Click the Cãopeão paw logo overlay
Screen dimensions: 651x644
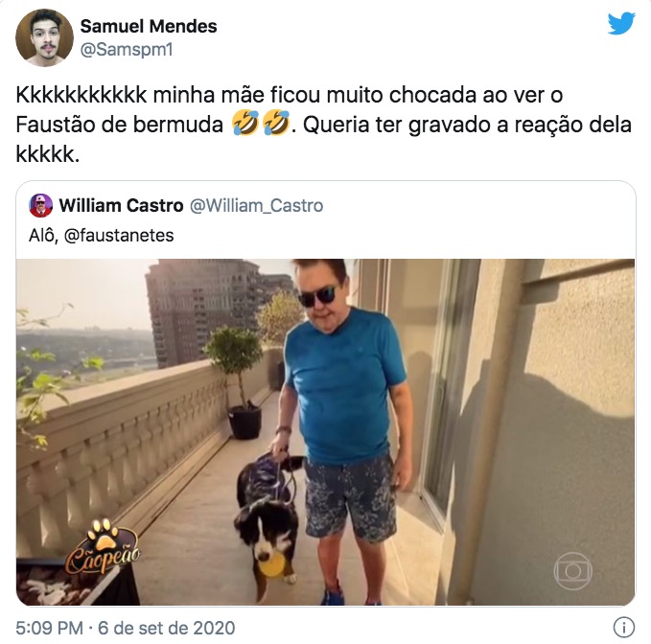pyautogui.click(x=103, y=546)
